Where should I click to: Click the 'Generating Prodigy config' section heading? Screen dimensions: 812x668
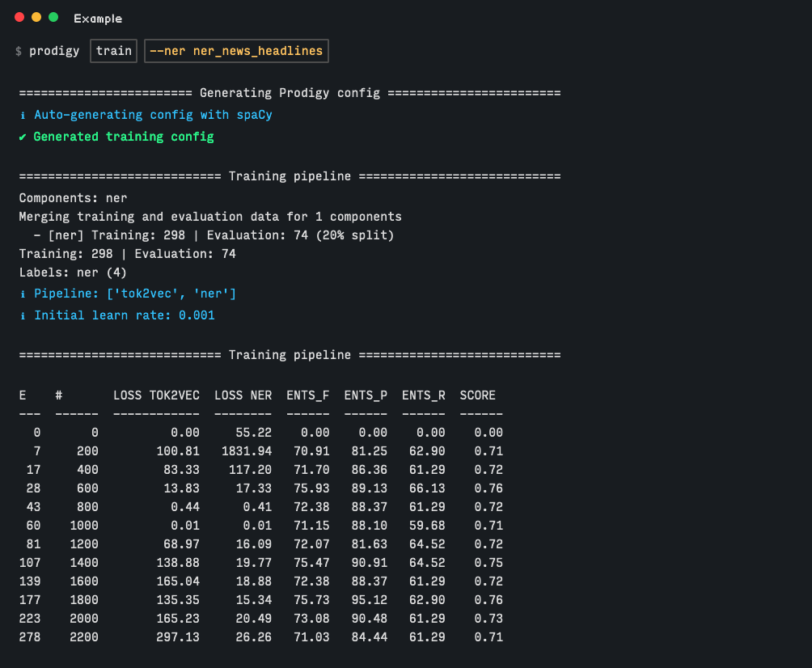[x=290, y=93]
